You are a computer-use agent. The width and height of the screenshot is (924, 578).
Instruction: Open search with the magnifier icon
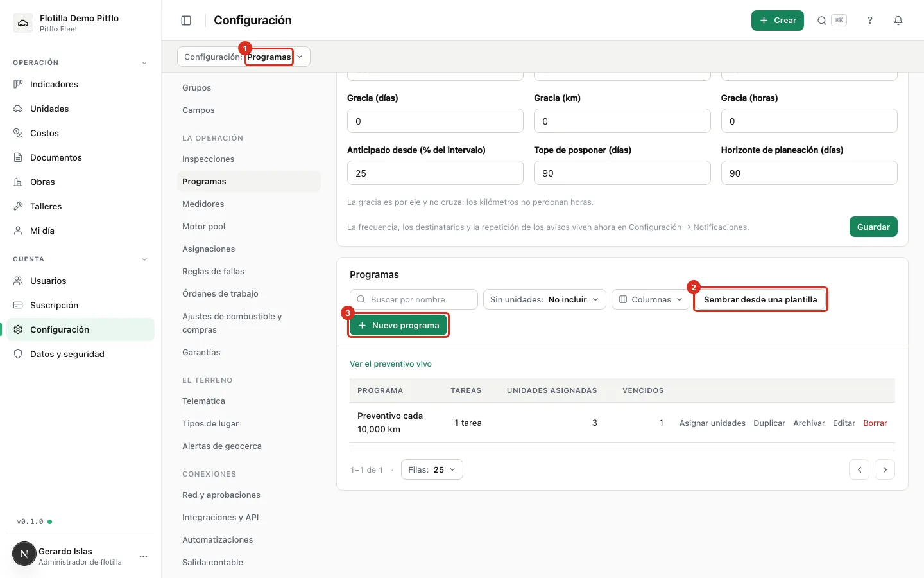[x=821, y=21]
